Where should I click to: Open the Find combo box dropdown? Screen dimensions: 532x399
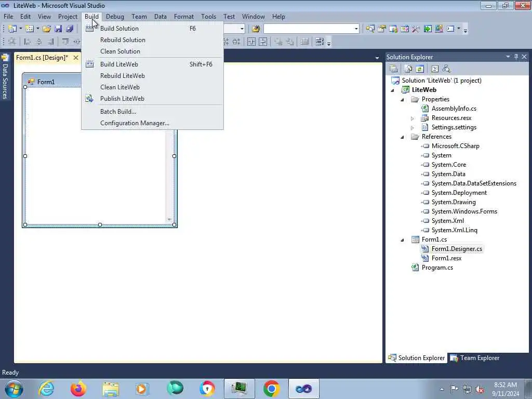coord(356,29)
